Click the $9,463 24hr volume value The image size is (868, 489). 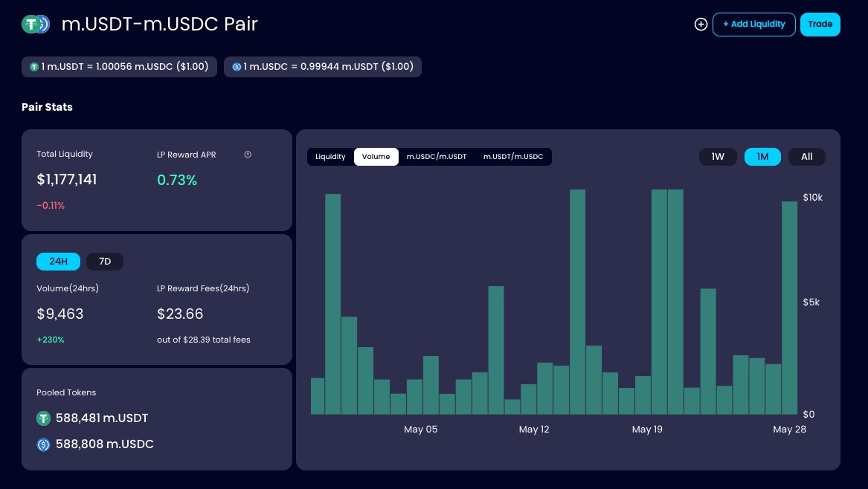click(x=60, y=314)
